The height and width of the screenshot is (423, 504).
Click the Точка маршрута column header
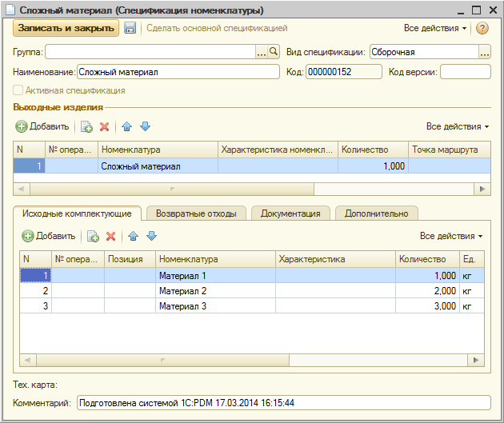click(450, 150)
